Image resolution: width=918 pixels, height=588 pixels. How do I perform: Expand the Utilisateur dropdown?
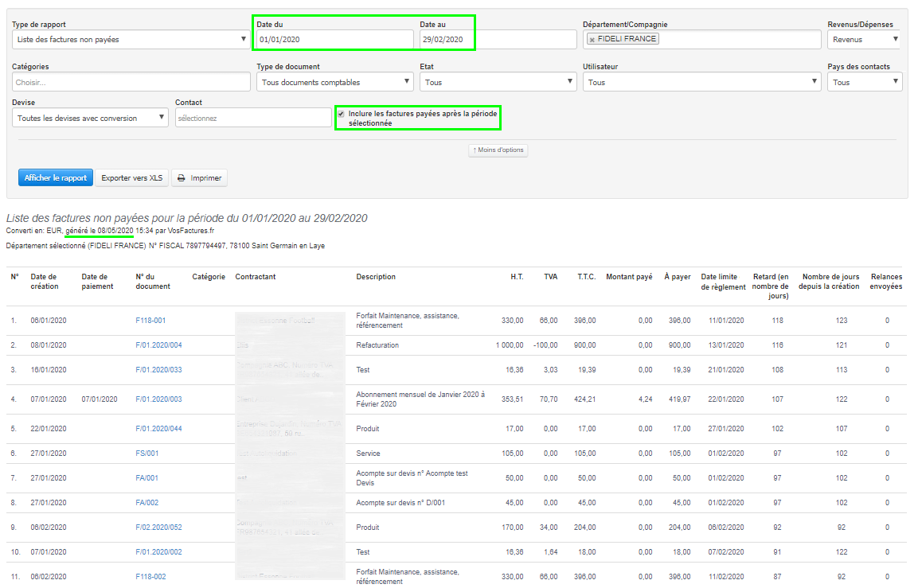[701, 82]
